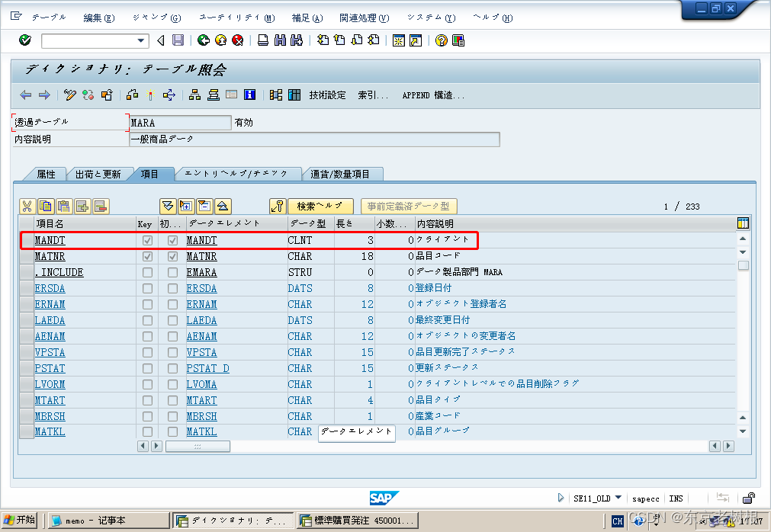The width and height of the screenshot is (771, 532).
Task: Cut the selected field row
Action: click(28, 206)
